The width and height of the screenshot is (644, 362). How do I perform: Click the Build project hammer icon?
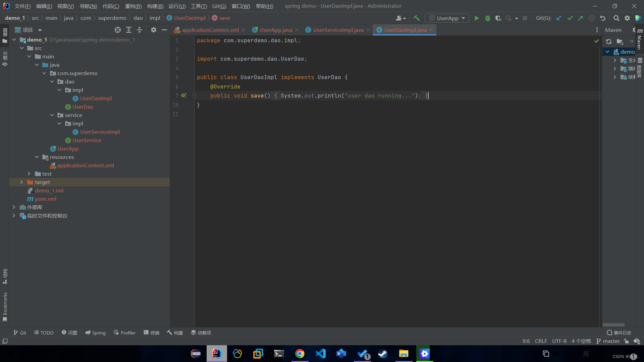417,18
